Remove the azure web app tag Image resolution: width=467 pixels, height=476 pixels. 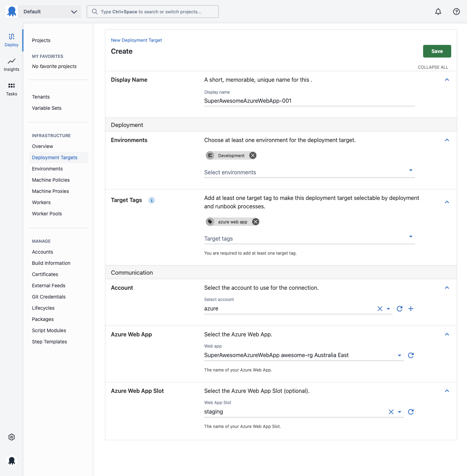point(256,222)
